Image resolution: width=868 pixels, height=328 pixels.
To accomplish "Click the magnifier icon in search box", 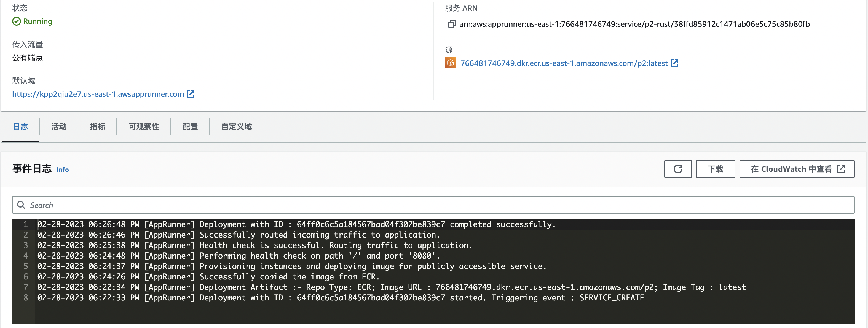I will (x=21, y=205).
